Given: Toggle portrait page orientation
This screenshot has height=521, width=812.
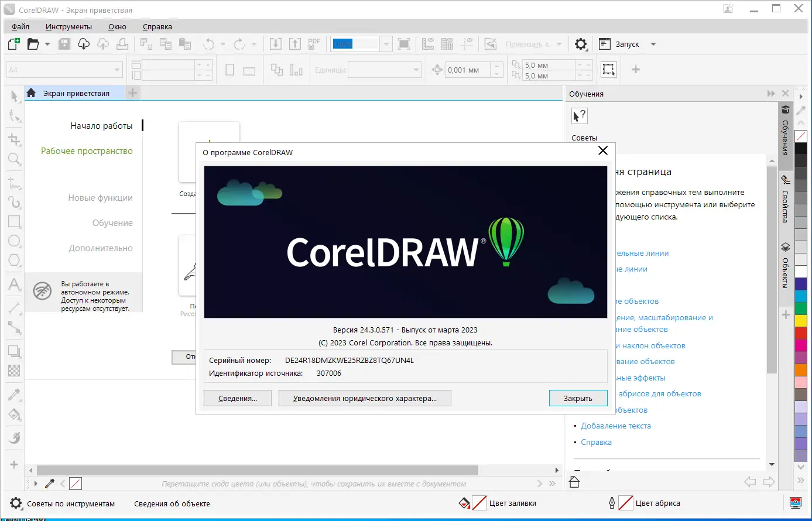Looking at the screenshot, I should coord(229,70).
